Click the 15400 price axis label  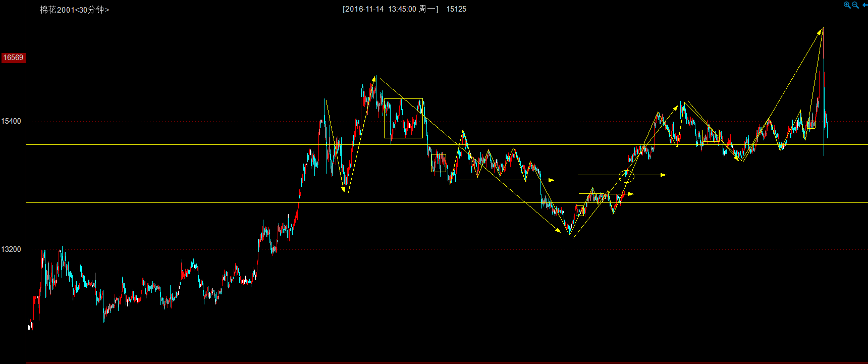11,121
